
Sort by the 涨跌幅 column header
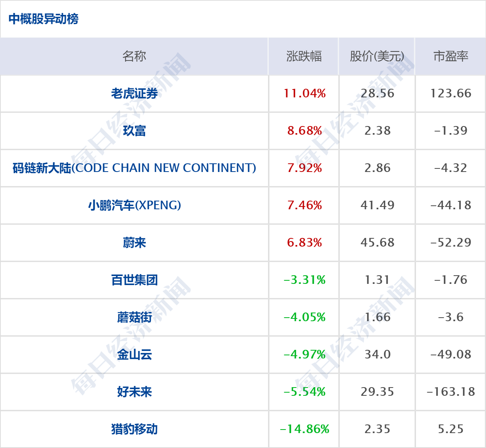tap(304, 56)
